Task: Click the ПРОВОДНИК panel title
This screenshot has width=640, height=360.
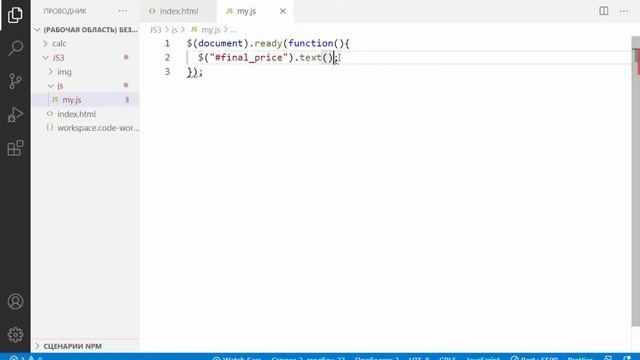Action: (65, 11)
